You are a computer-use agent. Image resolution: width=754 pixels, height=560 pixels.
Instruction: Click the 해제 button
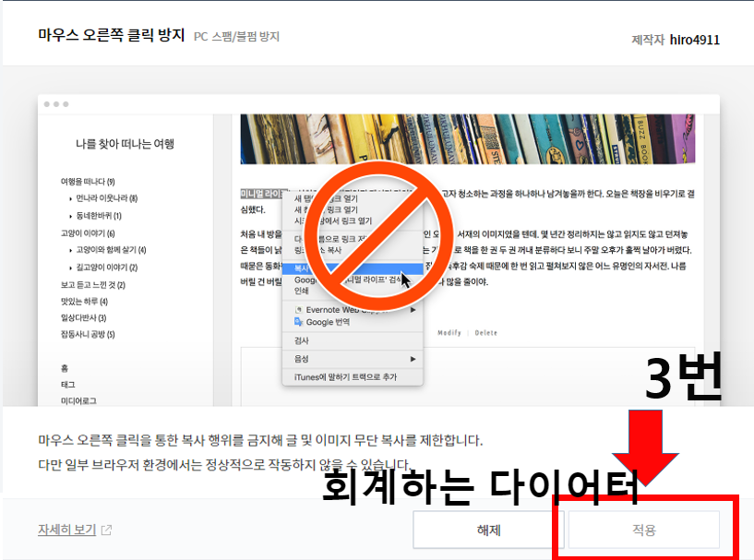488,530
